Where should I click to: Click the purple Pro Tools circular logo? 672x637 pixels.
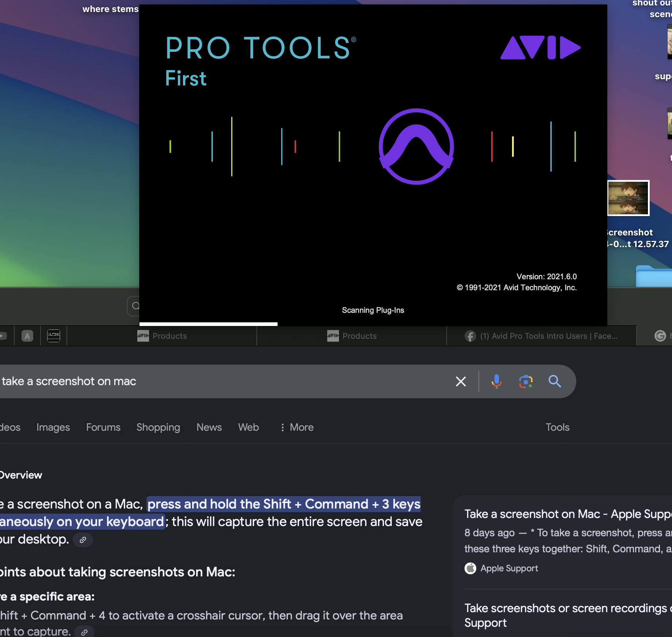(416, 146)
